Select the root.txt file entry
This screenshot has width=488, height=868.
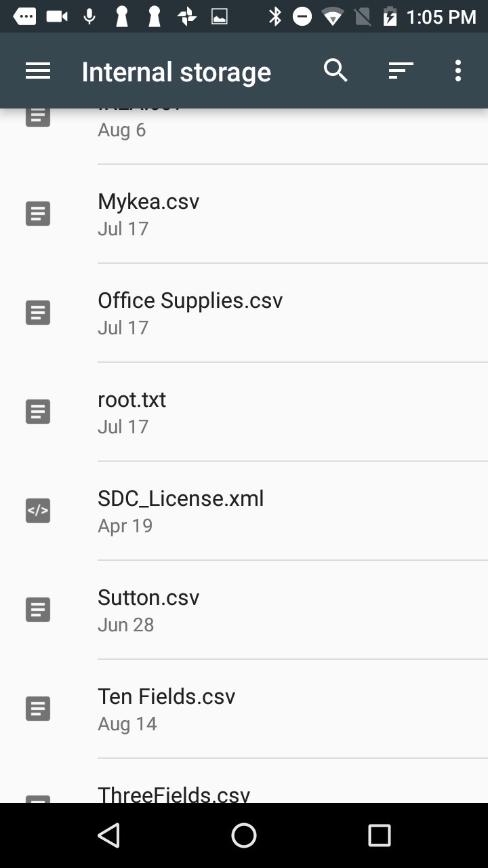click(x=244, y=412)
